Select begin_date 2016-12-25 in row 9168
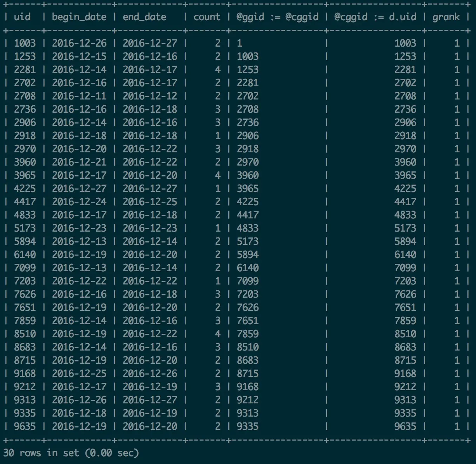The width and height of the screenshot is (476, 464). tap(79, 373)
